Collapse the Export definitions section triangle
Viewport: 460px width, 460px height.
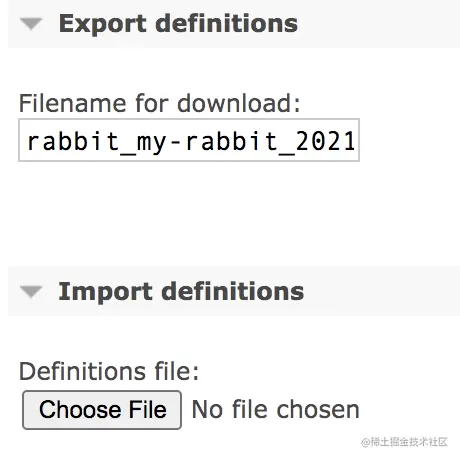coord(31,24)
